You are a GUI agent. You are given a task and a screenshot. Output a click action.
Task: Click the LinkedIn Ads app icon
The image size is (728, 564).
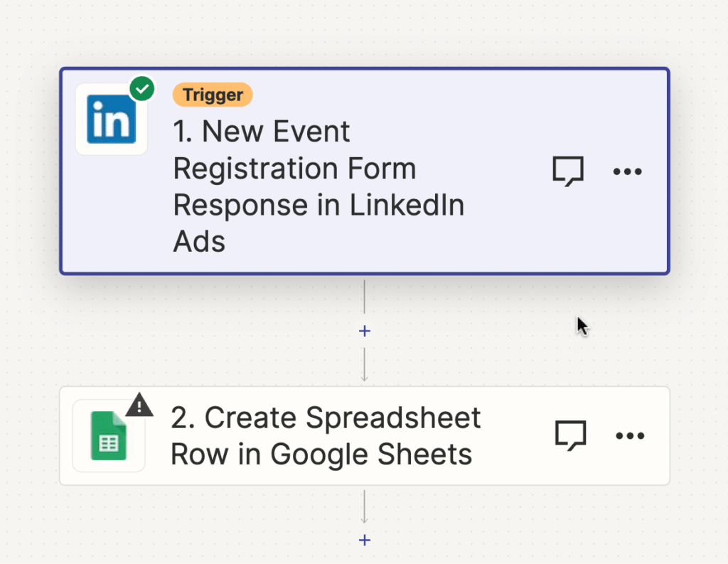click(x=110, y=118)
